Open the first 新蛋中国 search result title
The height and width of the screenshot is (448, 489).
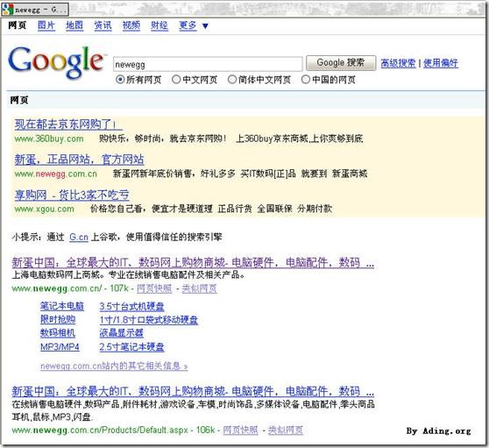193,263
